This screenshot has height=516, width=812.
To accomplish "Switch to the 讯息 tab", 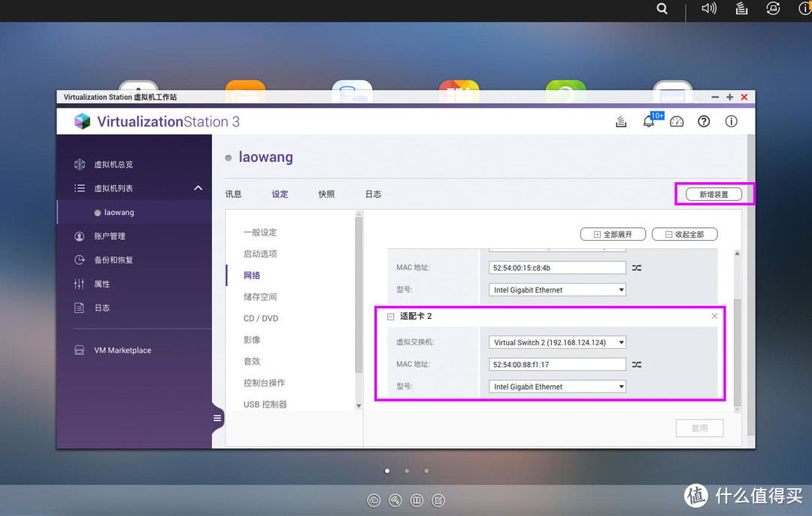I will click(234, 194).
